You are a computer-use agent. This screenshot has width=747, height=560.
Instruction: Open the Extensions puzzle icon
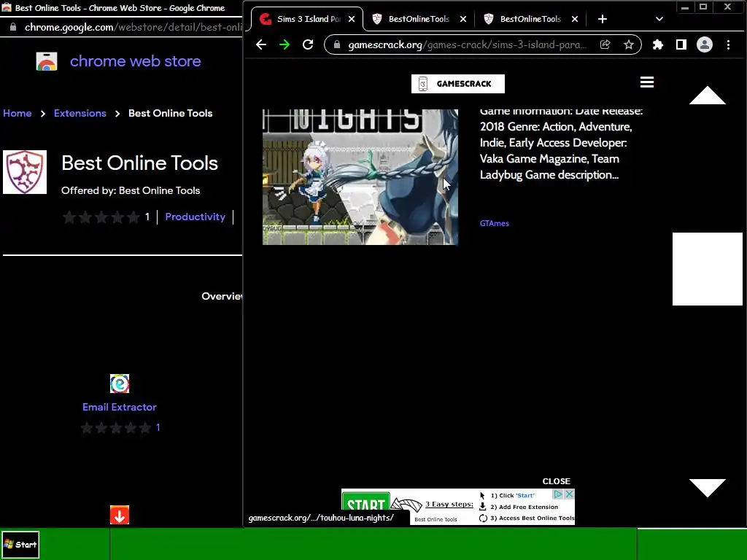tap(657, 44)
